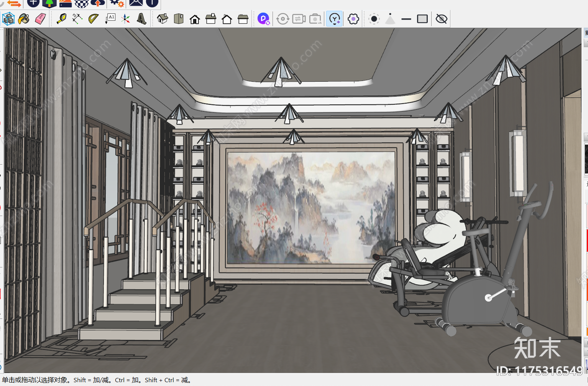Switch to Top view
The width and height of the screenshot is (588, 386).
pyautogui.click(x=179, y=19)
